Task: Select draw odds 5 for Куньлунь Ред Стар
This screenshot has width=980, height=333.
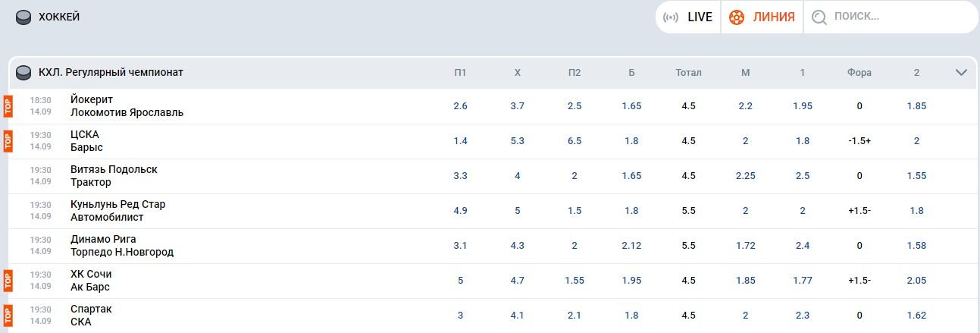Action: click(518, 211)
